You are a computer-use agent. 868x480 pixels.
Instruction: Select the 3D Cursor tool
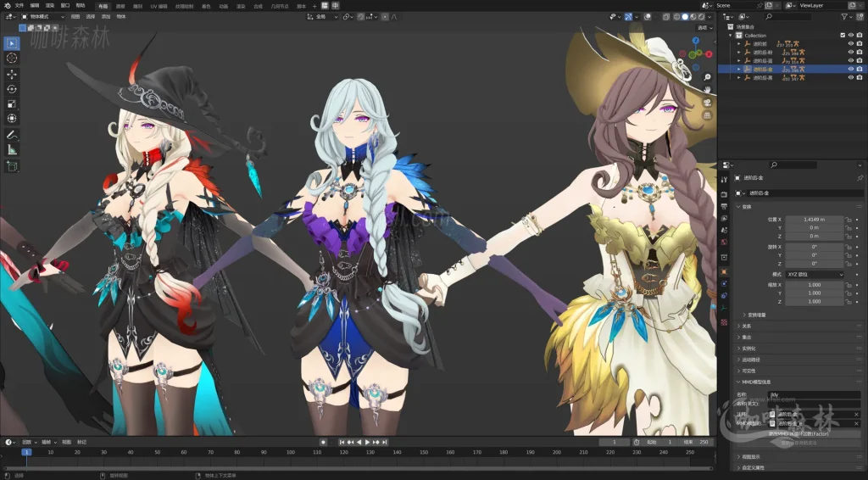point(12,59)
